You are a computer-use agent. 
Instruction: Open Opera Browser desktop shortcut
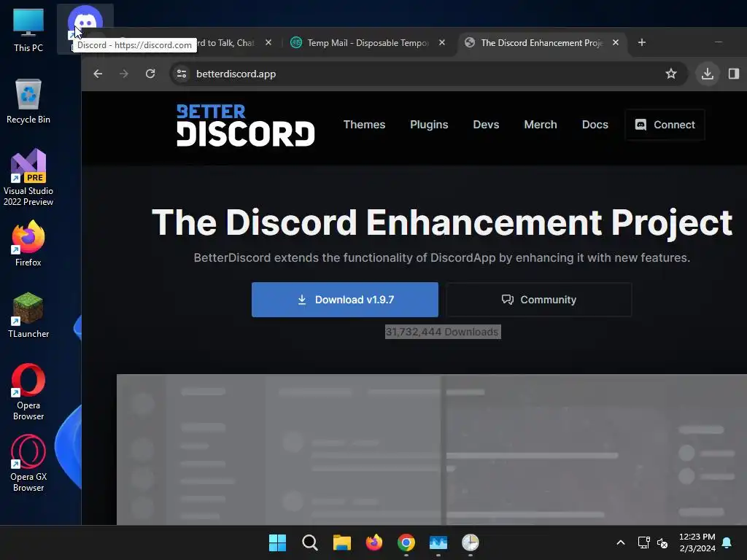(x=28, y=392)
